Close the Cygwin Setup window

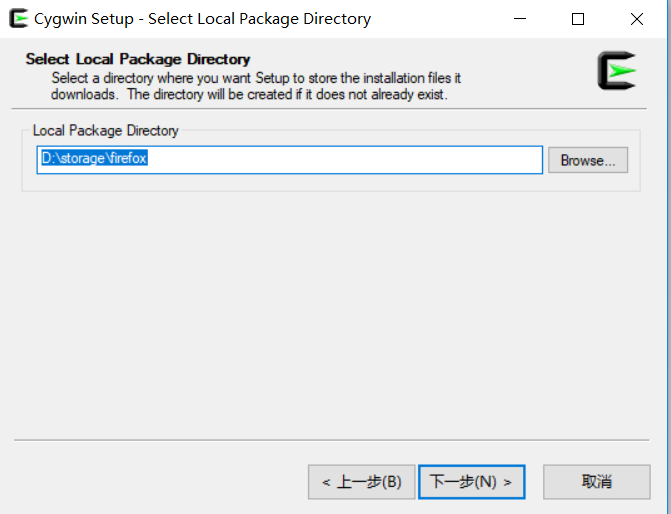(x=637, y=19)
